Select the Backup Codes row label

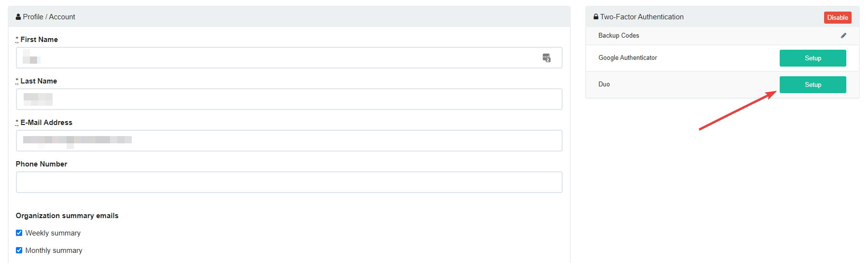pyautogui.click(x=619, y=36)
